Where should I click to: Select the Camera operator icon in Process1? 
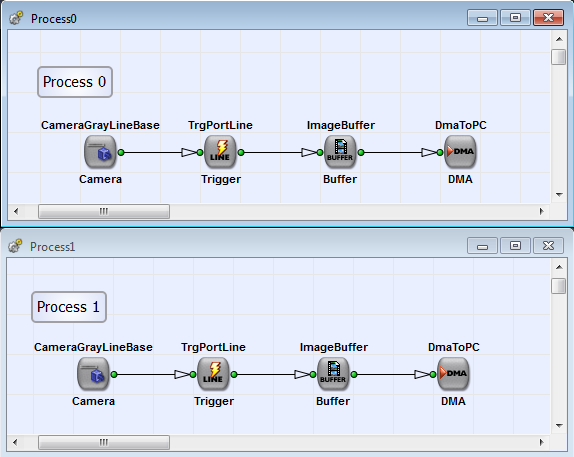click(x=93, y=374)
